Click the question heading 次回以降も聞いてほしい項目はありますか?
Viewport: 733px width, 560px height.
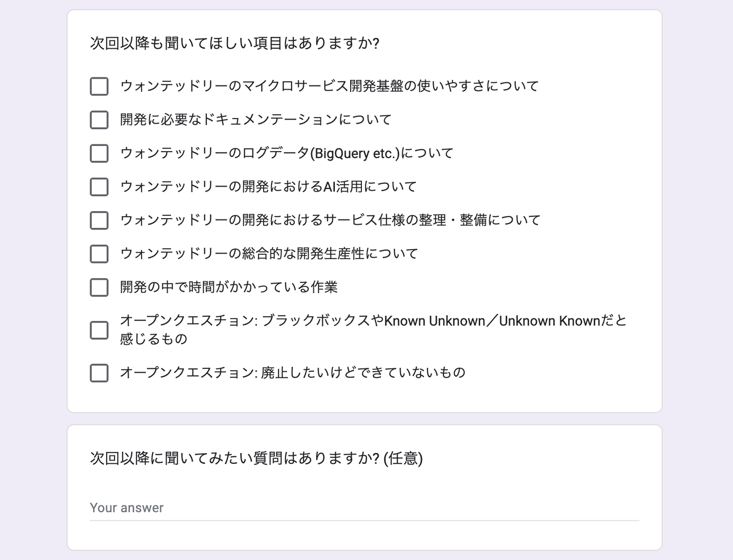click(235, 43)
